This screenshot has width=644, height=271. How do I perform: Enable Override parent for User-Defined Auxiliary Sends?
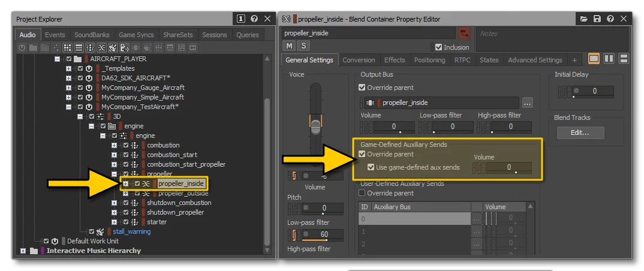click(x=362, y=193)
